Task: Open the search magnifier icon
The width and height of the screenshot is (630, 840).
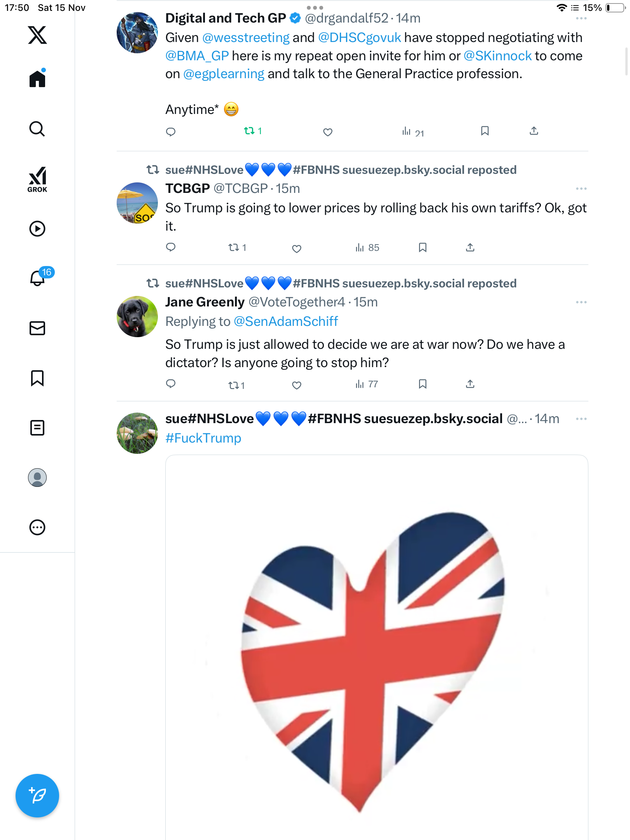Action: pos(37,129)
